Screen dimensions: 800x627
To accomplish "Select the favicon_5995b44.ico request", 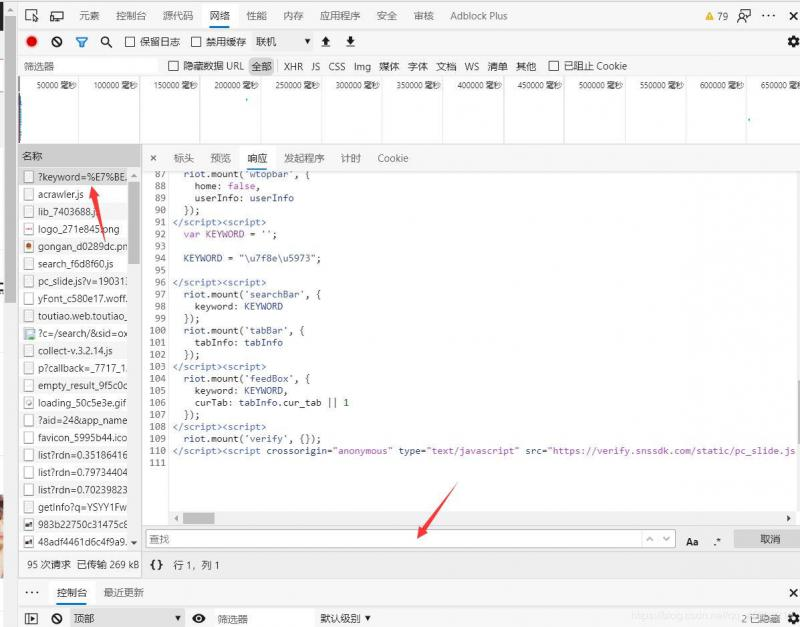I will click(x=74, y=437).
